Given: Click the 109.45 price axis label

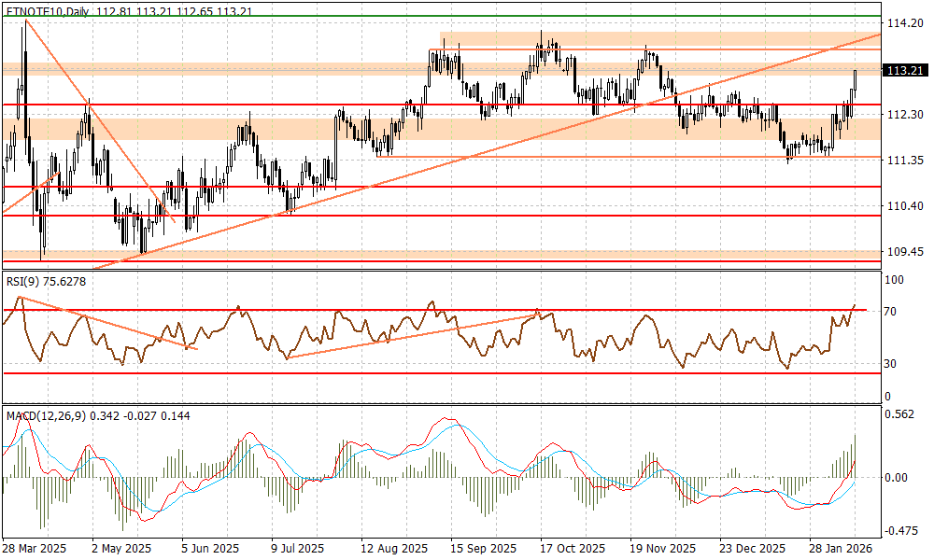Looking at the screenshot, I should 904,252.
